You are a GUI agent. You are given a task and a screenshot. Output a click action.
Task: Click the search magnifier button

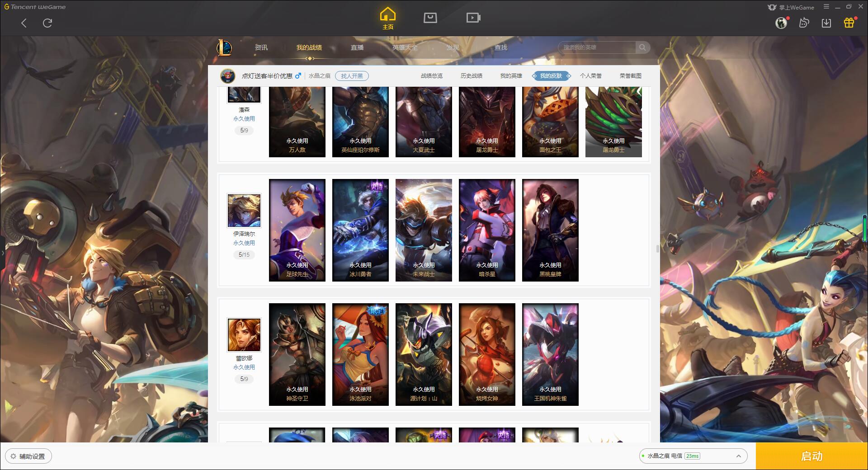pyautogui.click(x=642, y=47)
